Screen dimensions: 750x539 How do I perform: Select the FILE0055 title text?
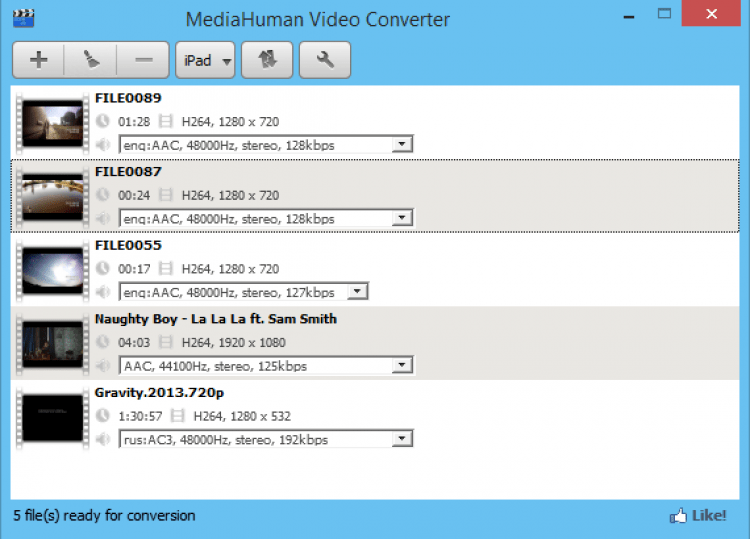click(128, 245)
